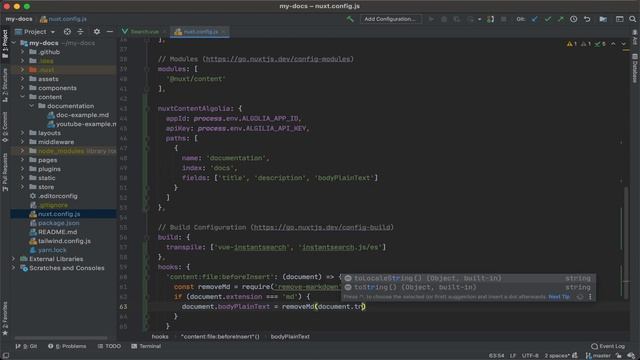Click the config-modules documentation link

pos(278,59)
